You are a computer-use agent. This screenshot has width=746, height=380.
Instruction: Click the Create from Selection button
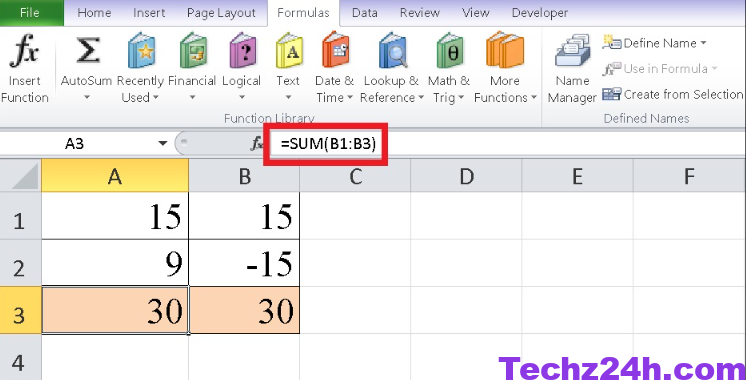click(673, 94)
